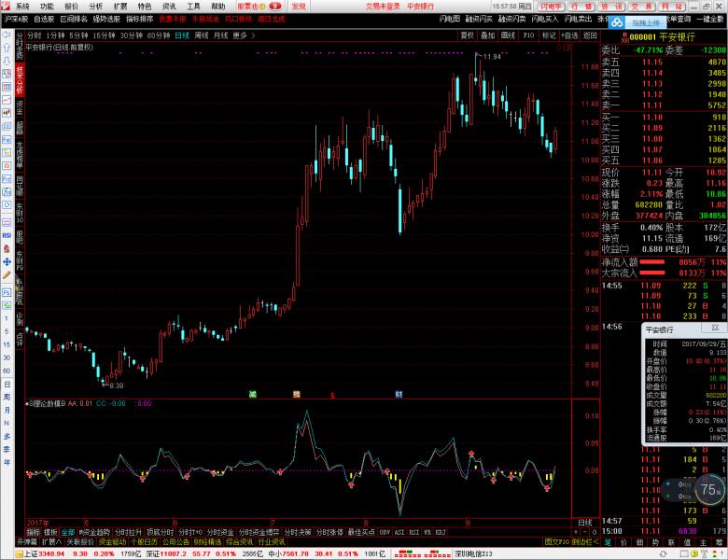Click the 闪电买入 quick buy link
Viewport: 728px width, 560px height.
click(x=545, y=19)
